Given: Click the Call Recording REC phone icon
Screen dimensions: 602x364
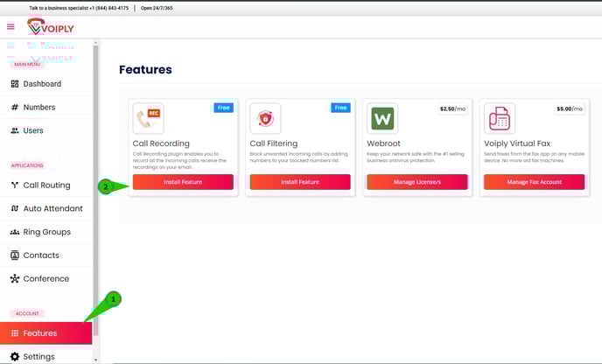Looking at the screenshot, I should pos(148,118).
